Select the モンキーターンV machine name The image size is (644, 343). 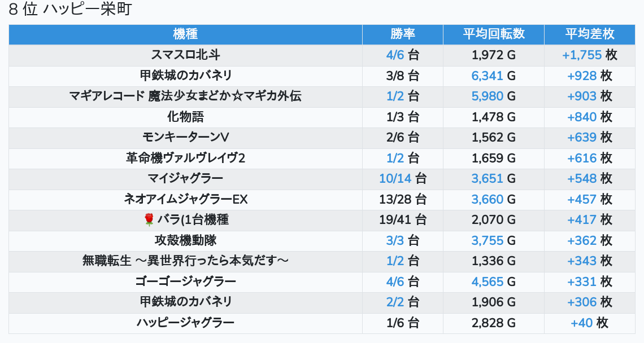(x=185, y=138)
